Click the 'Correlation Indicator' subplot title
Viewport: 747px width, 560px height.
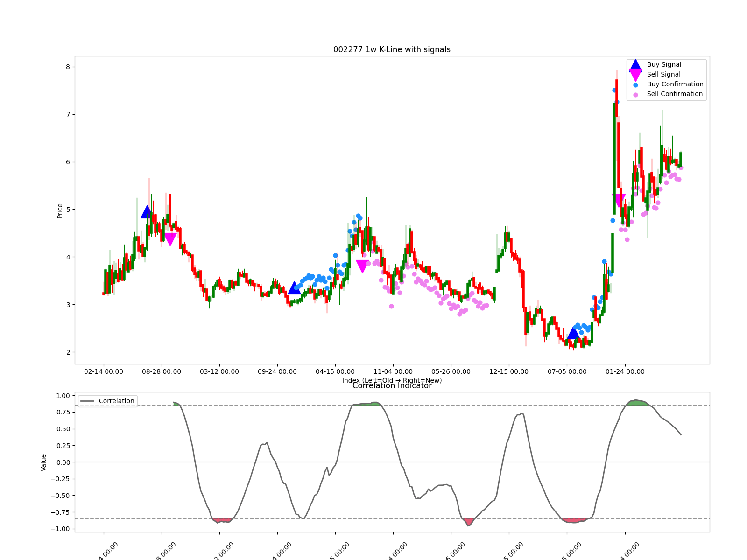point(392,385)
